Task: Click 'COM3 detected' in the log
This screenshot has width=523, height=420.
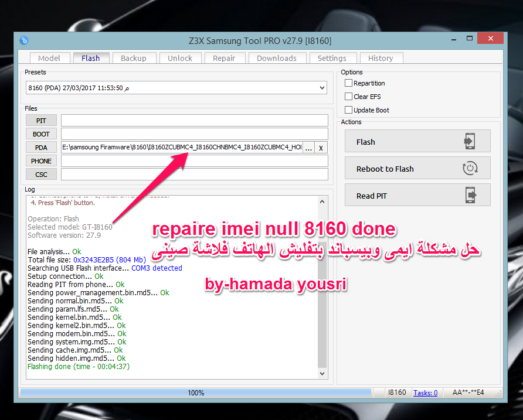Action: [x=157, y=268]
